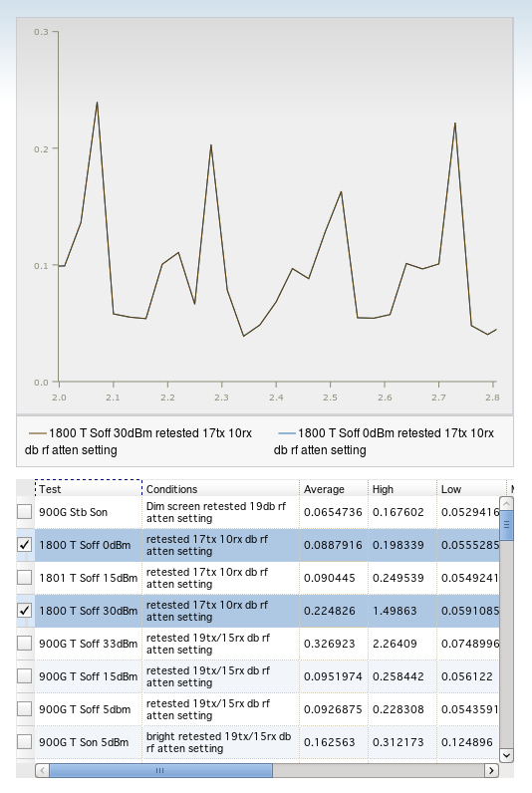Click the horizontal scroll right arrow

coord(491,771)
